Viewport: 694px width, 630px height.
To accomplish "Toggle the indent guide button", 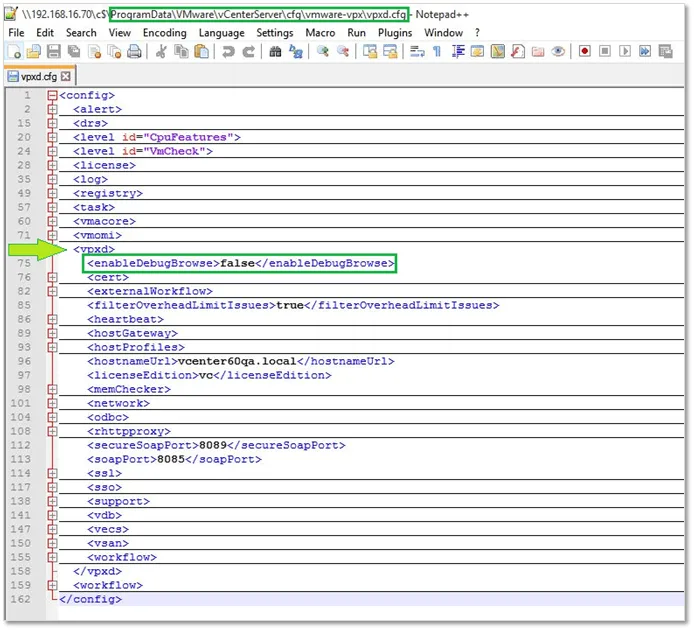I will (458, 52).
